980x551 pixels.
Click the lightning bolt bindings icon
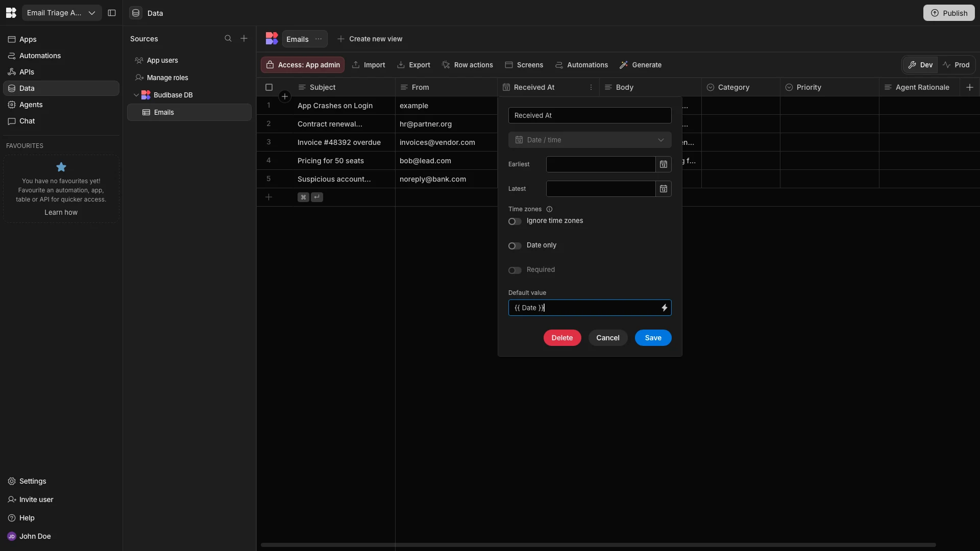pyautogui.click(x=664, y=308)
